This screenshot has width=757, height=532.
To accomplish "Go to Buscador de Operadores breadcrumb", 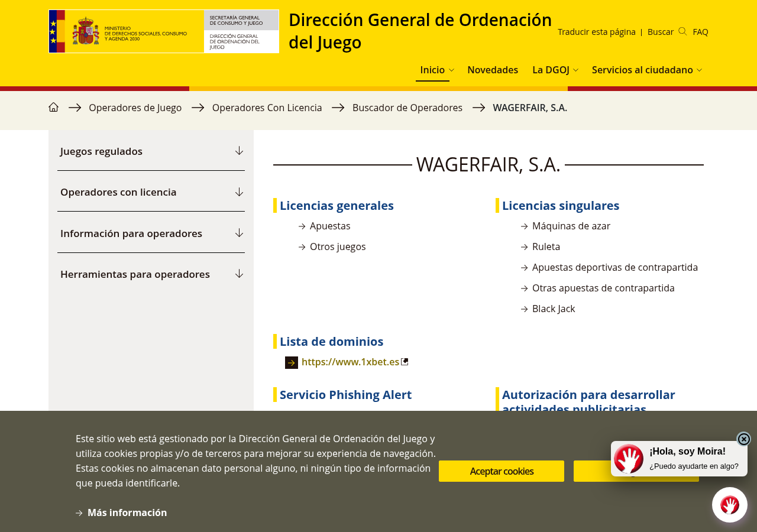I will point(407,108).
